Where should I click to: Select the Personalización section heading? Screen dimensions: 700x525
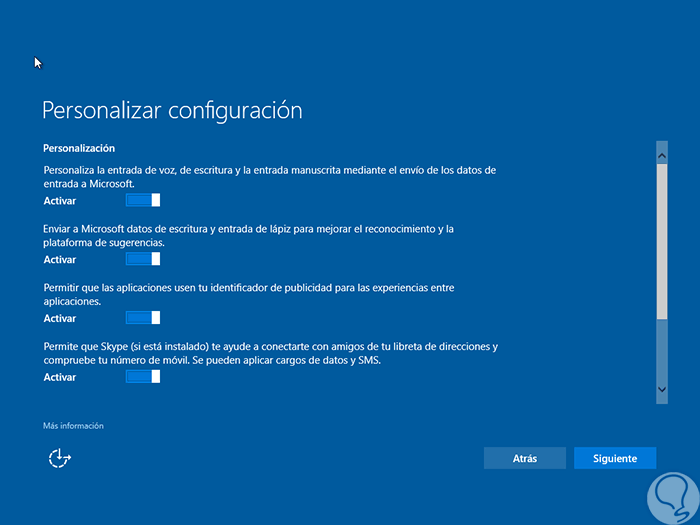click(80, 148)
